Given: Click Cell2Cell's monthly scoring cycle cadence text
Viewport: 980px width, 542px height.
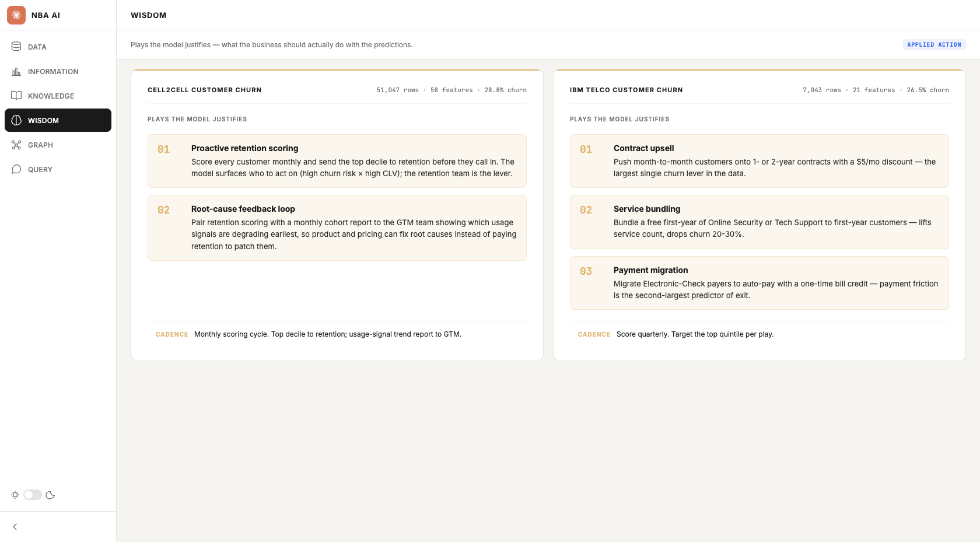Looking at the screenshot, I should pyautogui.click(x=328, y=334).
